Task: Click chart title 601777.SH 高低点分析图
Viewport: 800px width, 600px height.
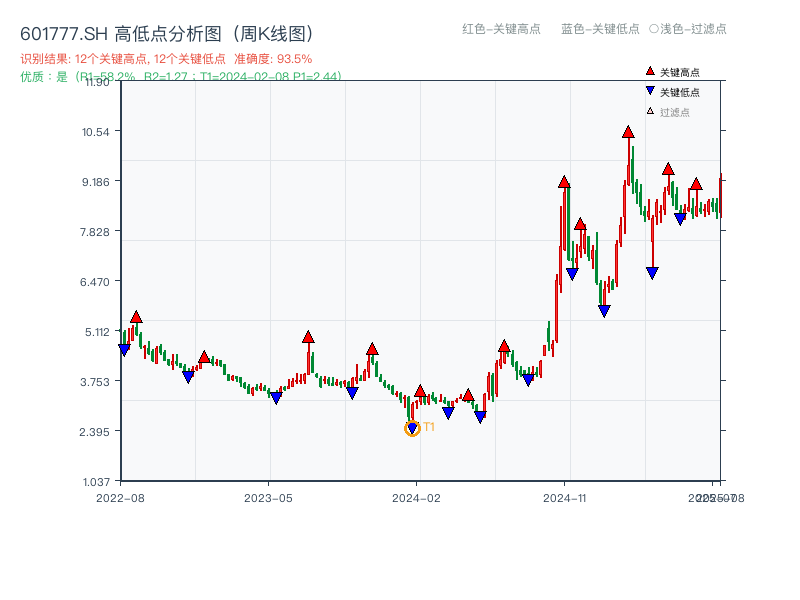Action: (x=167, y=34)
